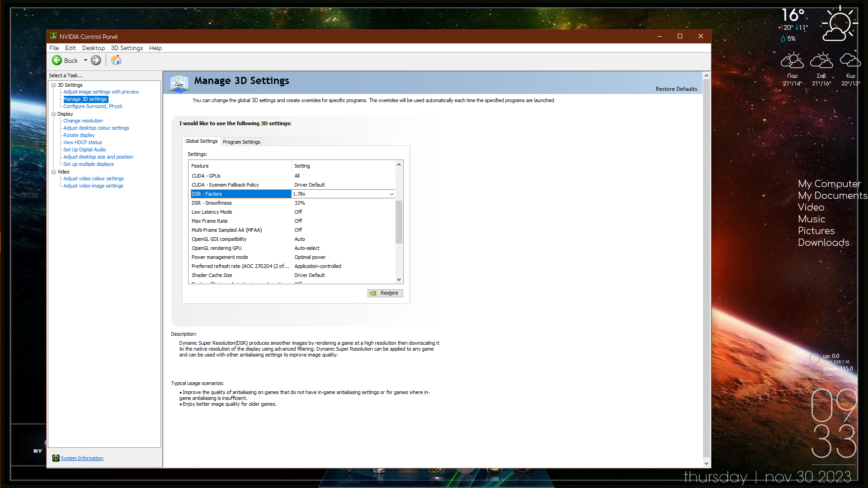Select the DSR - Smoothness row

292,203
